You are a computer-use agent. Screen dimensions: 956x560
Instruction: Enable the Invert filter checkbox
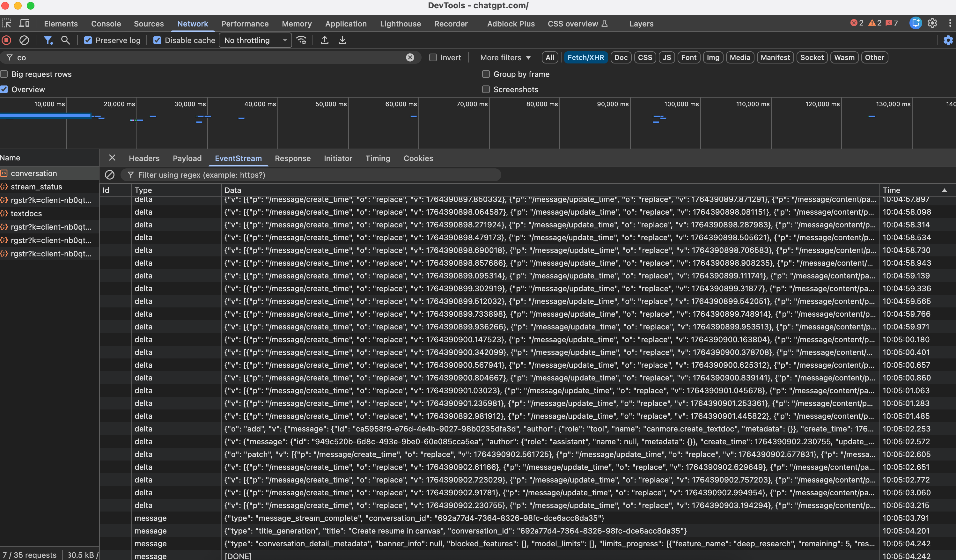433,58
